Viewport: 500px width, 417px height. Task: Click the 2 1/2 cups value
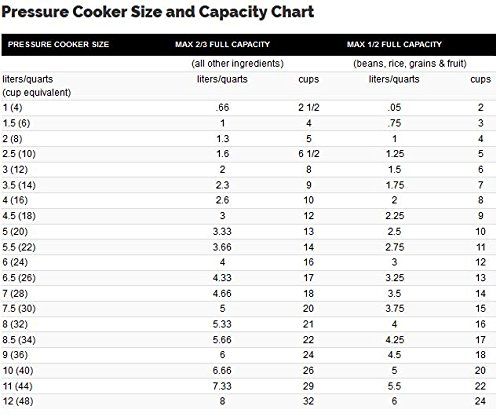point(309,108)
